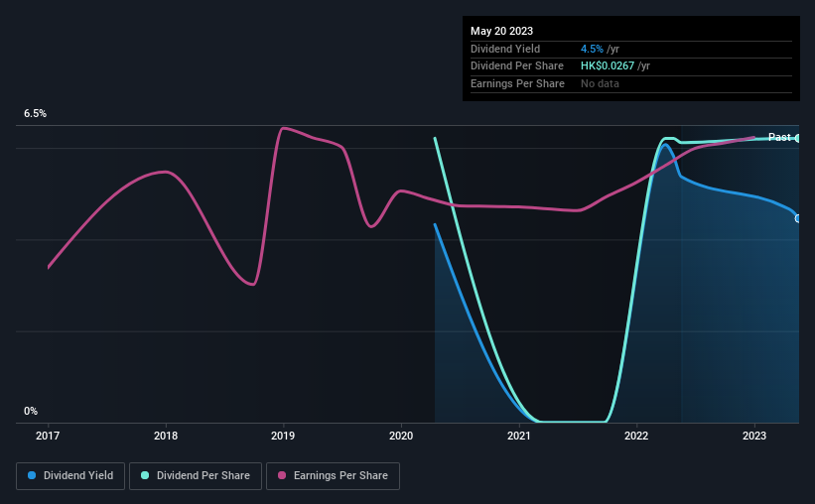Click the Dividend Yield end-point marker
The width and height of the screenshot is (815, 504).
pos(798,218)
